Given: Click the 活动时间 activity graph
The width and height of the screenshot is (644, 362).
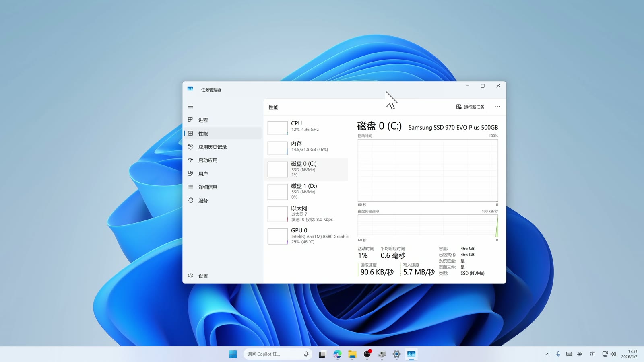Looking at the screenshot, I should tap(428, 170).
